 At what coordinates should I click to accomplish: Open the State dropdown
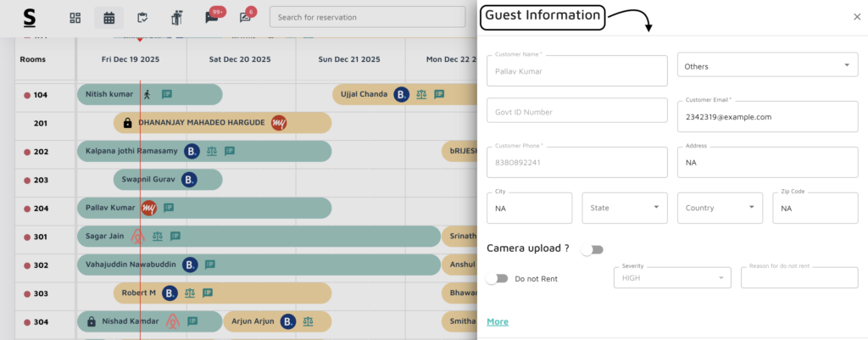pos(624,208)
